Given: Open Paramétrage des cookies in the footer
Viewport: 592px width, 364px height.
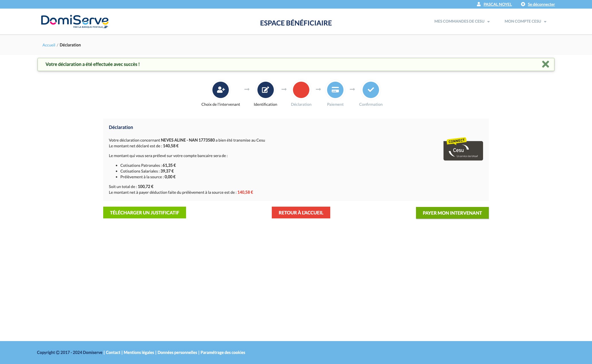Looking at the screenshot, I should tap(223, 352).
